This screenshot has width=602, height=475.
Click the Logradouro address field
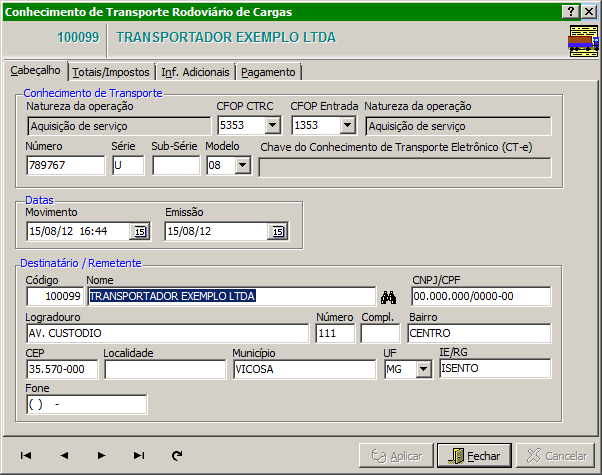click(x=167, y=333)
